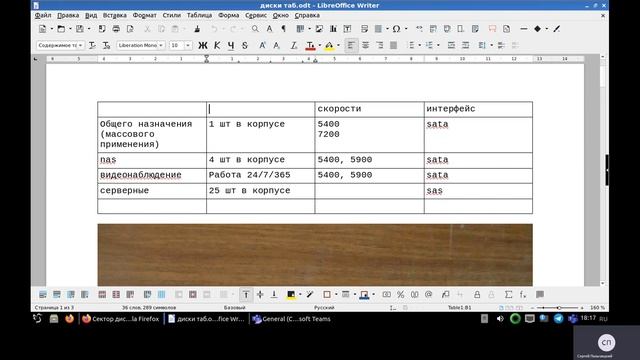Create a new document with the New icon
This screenshot has height=360, width=640.
[x=42, y=29]
